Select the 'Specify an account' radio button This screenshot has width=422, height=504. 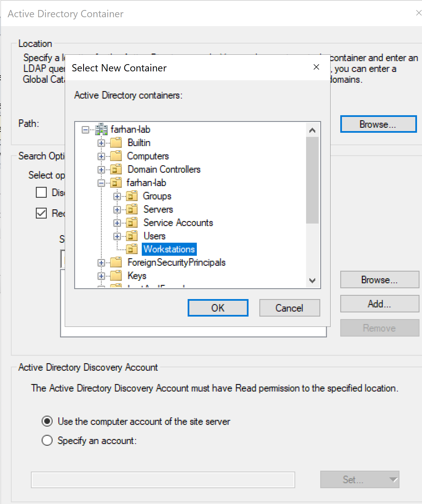point(47,440)
